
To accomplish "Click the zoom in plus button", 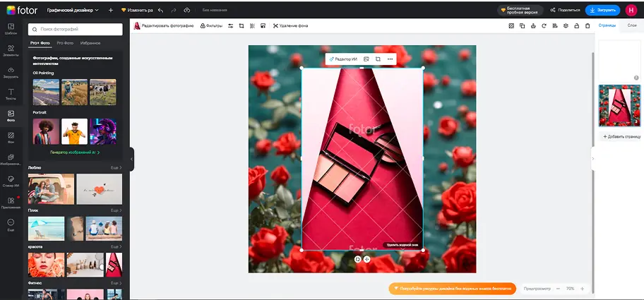I will 582,289.
